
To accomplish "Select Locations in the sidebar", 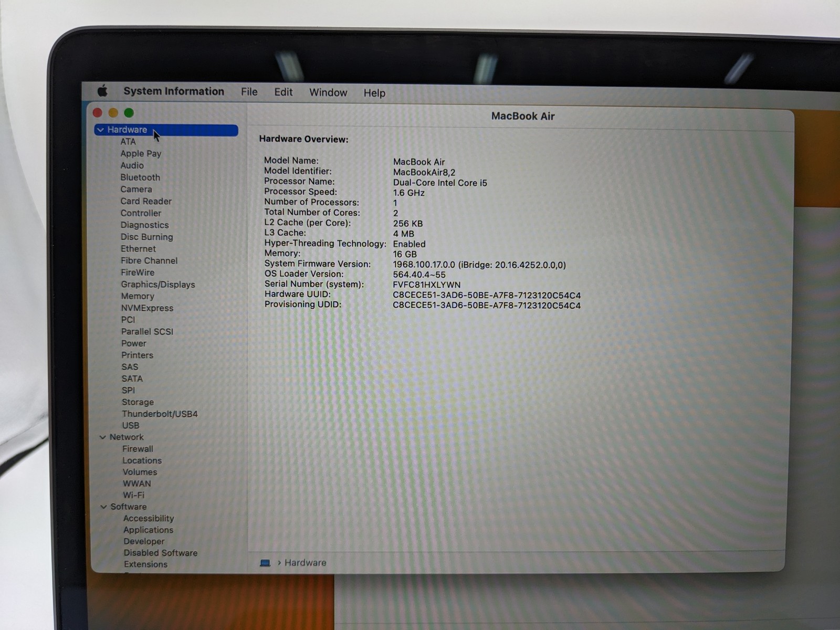I will (142, 460).
